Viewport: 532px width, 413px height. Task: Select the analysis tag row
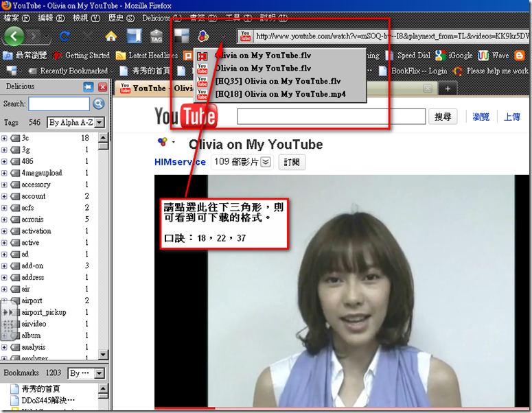pyautogui.click(x=49, y=347)
